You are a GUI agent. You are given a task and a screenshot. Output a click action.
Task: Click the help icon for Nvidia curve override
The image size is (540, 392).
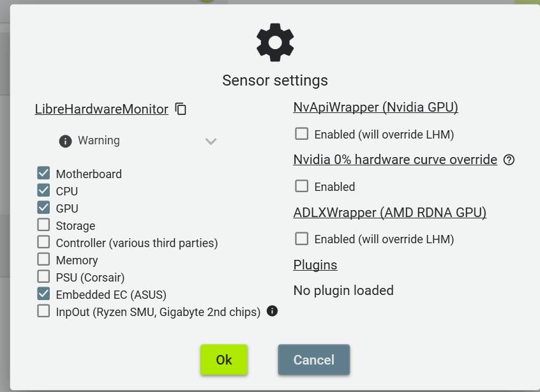point(509,160)
